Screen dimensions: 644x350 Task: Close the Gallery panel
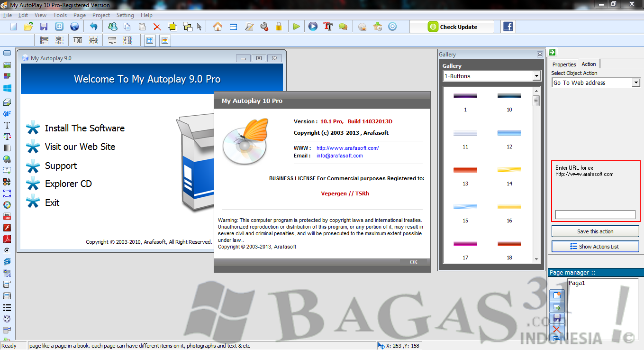[539, 55]
